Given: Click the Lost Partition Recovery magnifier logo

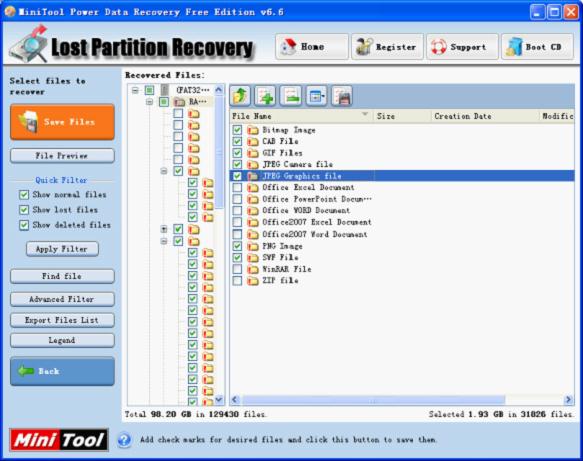Looking at the screenshot, I should pyautogui.click(x=29, y=45).
